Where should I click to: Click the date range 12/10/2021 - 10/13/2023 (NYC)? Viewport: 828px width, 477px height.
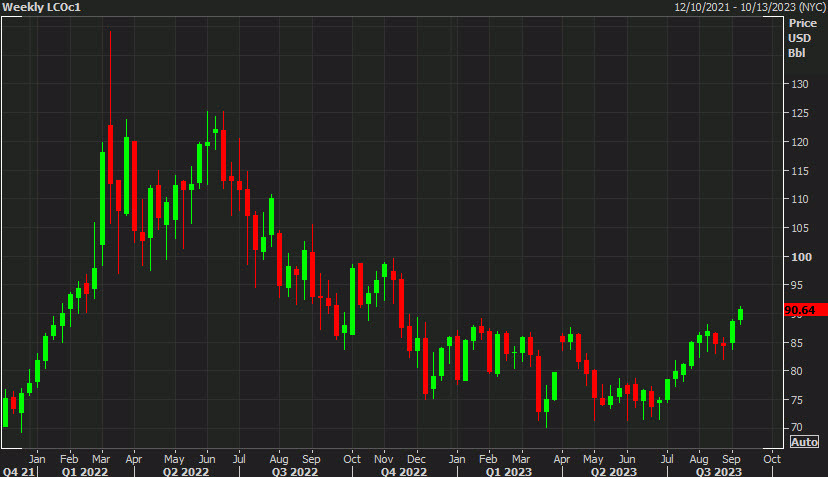pyautogui.click(x=749, y=7)
